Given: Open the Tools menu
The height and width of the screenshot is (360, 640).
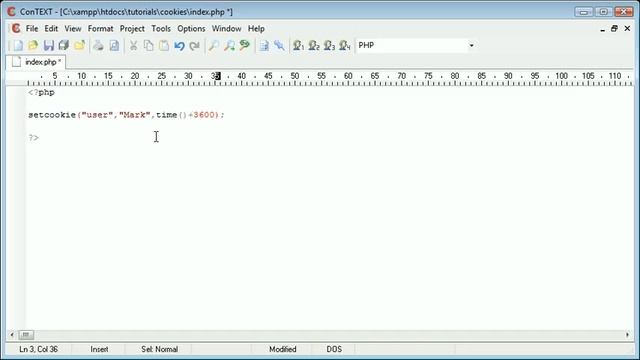Looking at the screenshot, I should pos(161,29).
